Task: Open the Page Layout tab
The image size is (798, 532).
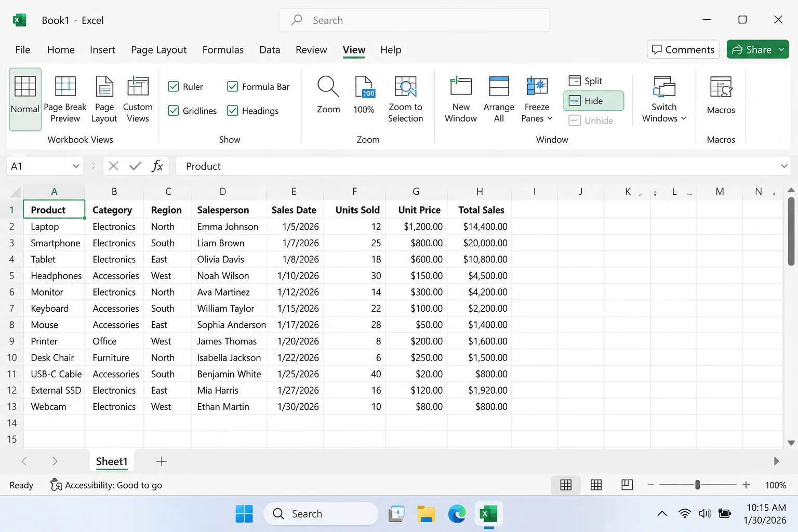Action: pyautogui.click(x=158, y=50)
